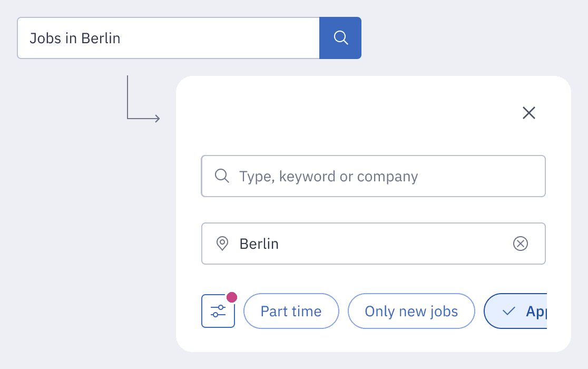Click the Part time label text
The width and height of the screenshot is (588, 369).
(x=291, y=312)
